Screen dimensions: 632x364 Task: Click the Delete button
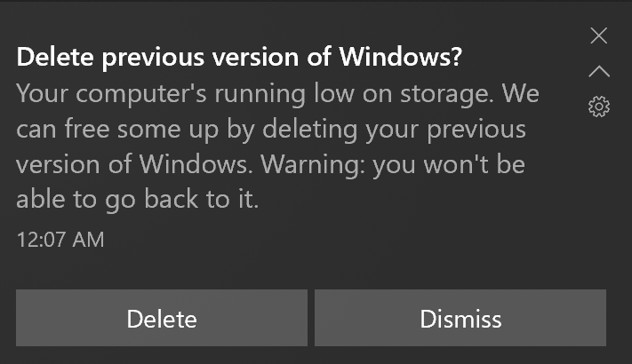click(162, 318)
